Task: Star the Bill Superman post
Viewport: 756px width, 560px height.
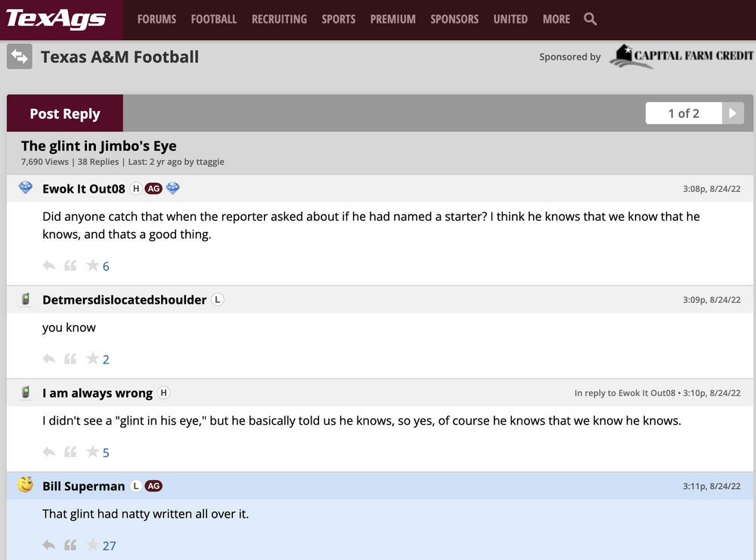Action: pos(92,545)
